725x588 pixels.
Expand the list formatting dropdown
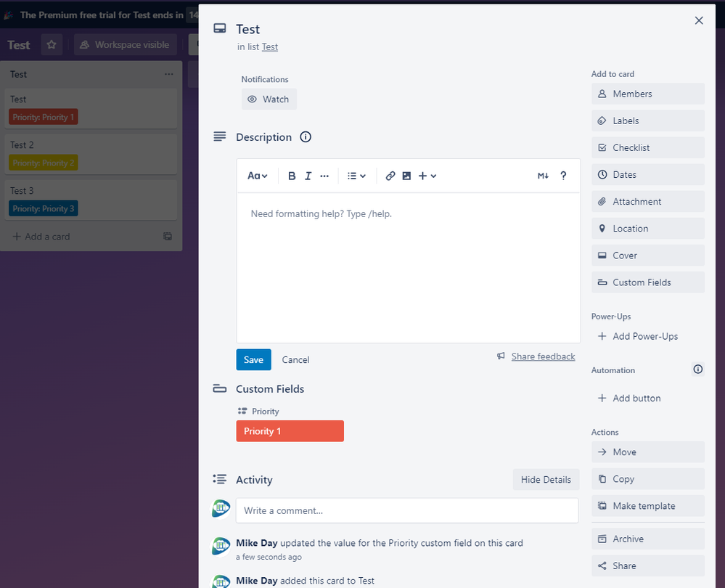pos(356,176)
